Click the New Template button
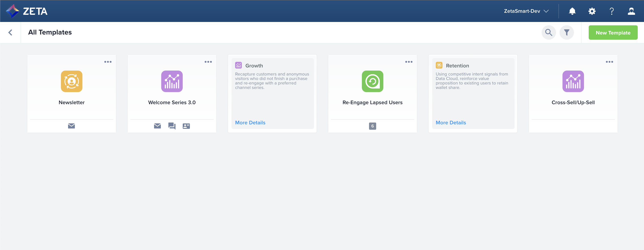The height and width of the screenshot is (250, 644). coord(613,32)
